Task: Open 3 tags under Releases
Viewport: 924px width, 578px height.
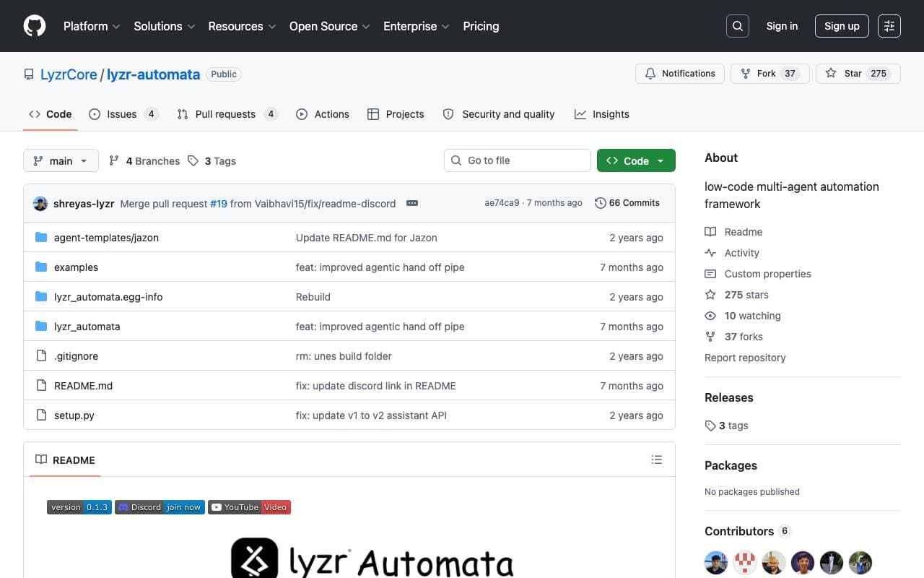Action: click(x=726, y=426)
